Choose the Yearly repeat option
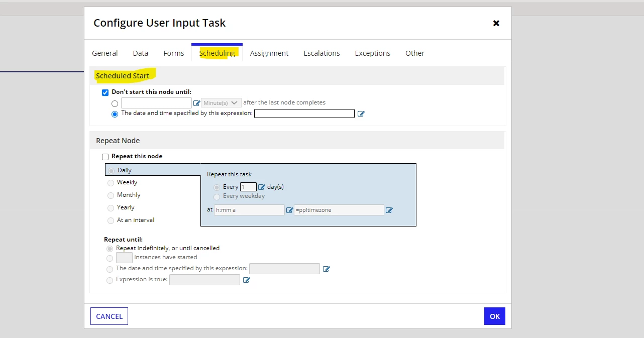 coord(111,208)
